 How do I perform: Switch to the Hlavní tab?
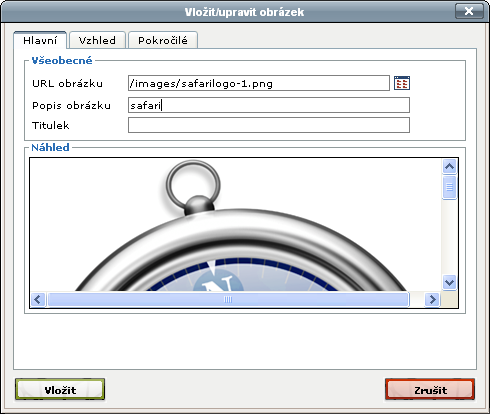[40, 40]
